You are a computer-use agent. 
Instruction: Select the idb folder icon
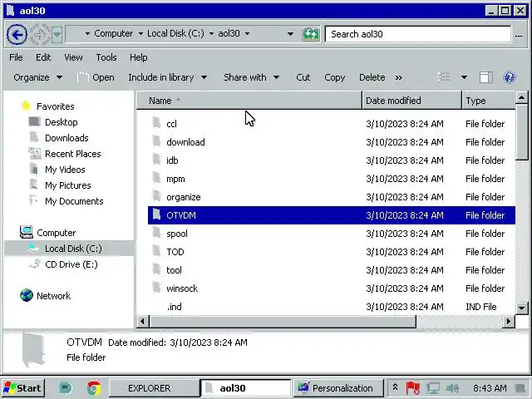(x=156, y=160)
